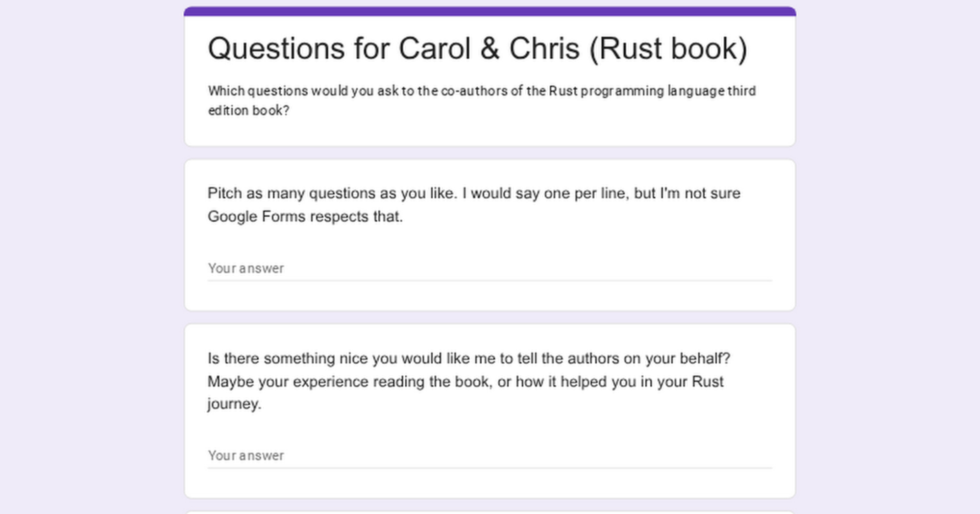Click 'Carol' in the form title

(x=435, y=48)
